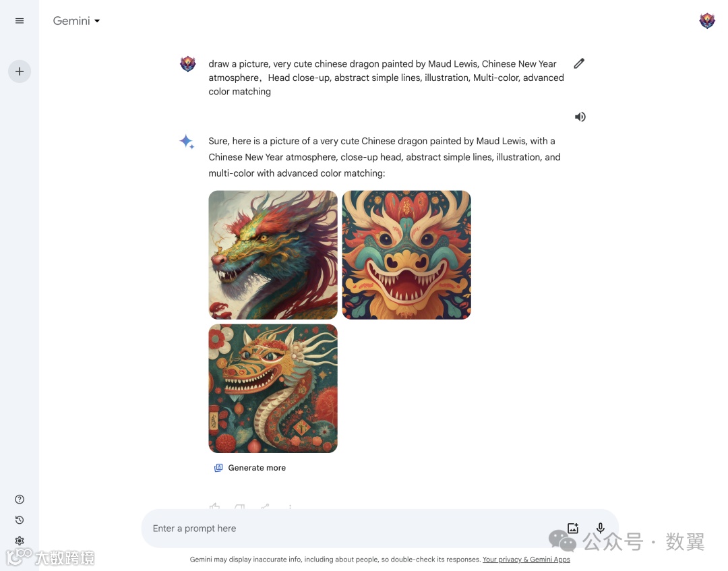Open activity history clock icon
Image resolution: width=728 pixels, height=571 pixels.
point(20,520)
